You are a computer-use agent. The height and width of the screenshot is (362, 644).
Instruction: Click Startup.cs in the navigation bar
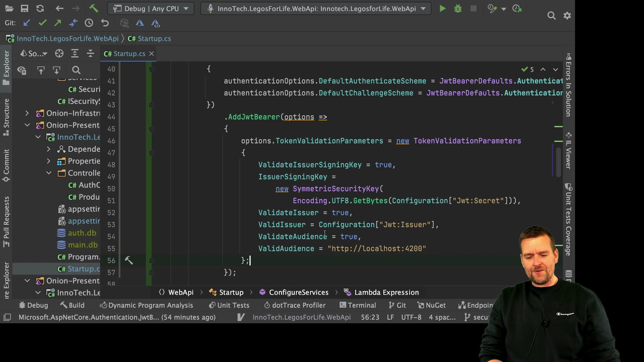click(149, 38)
